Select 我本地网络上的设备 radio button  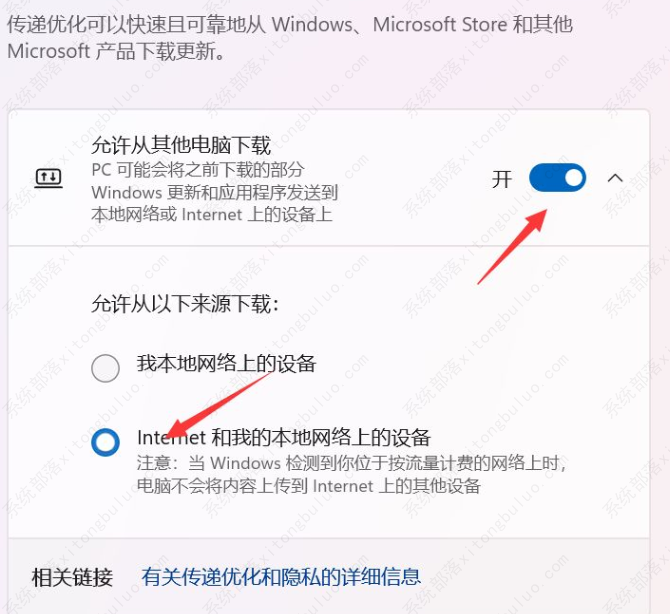pyautogui.click(x=105, y=368)
